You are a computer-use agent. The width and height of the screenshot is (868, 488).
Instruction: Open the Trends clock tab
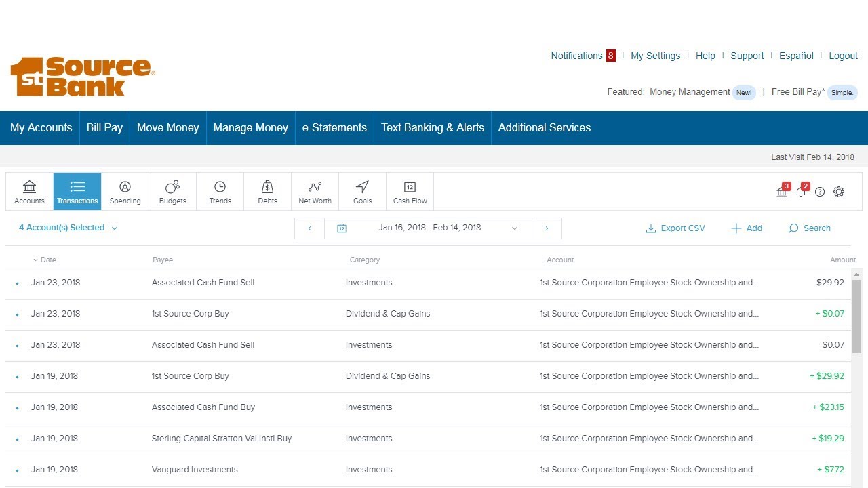click(220, 192)
